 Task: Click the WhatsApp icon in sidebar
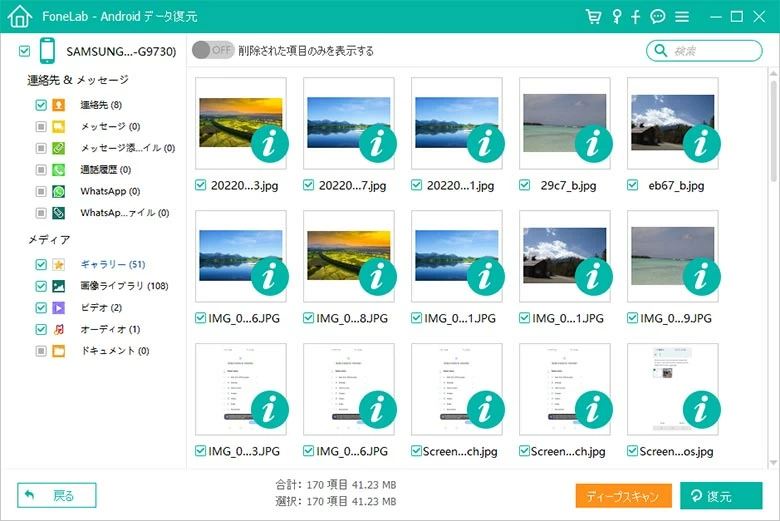click(59, 191)
